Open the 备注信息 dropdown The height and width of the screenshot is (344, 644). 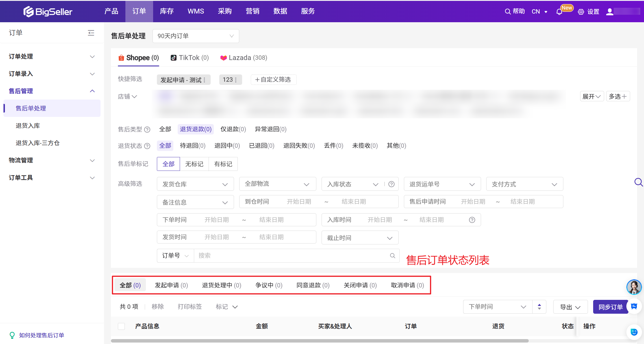[x=195, y=202]
